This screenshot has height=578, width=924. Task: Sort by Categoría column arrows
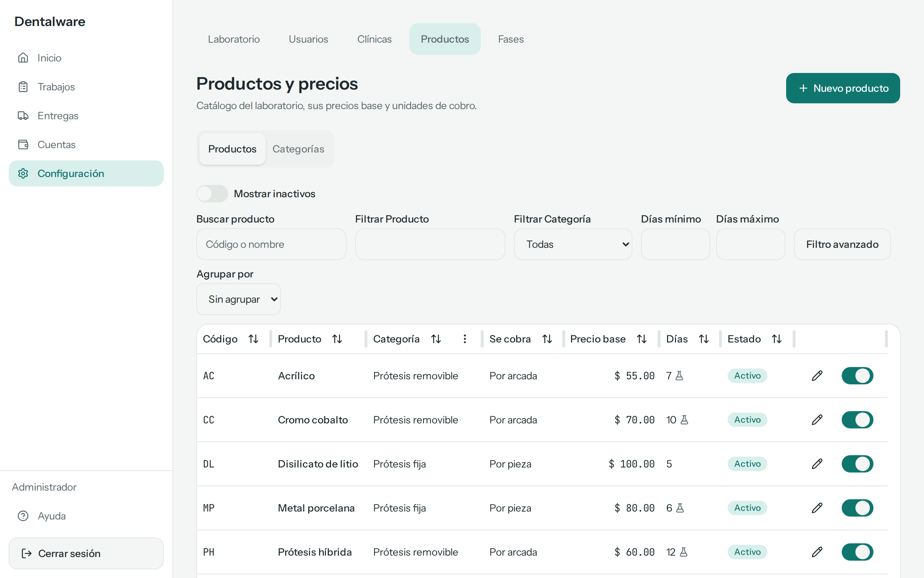(x=436, y=339)
